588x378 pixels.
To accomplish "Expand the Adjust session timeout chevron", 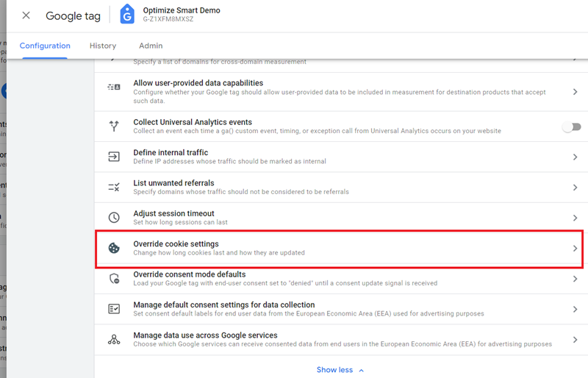I will click(x=576, y=218).
